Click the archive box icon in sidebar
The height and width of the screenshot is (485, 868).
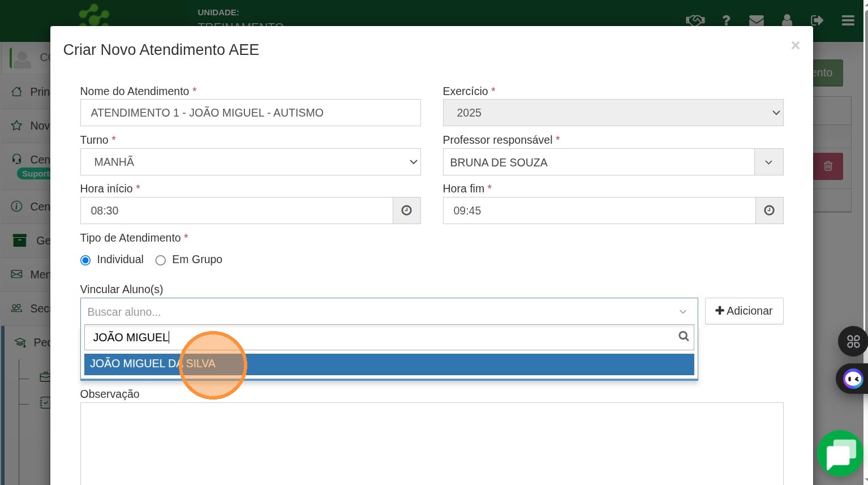click(x=20, y=241)
